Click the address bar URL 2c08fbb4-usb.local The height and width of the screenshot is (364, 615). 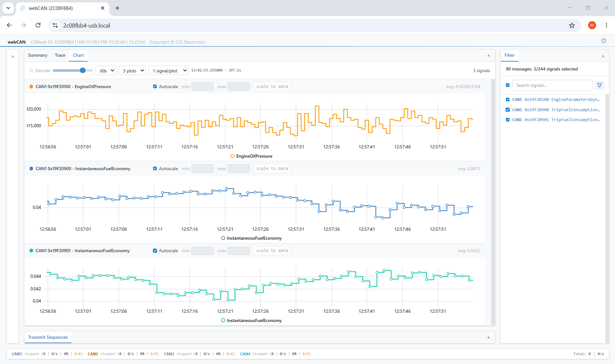click(x=87, y=25)
